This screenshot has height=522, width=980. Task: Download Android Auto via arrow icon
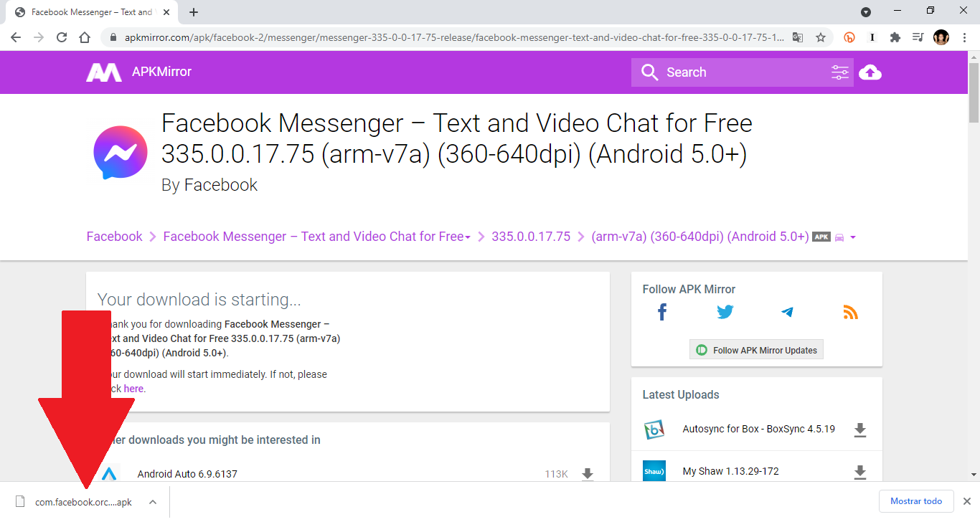coord(588,474)
